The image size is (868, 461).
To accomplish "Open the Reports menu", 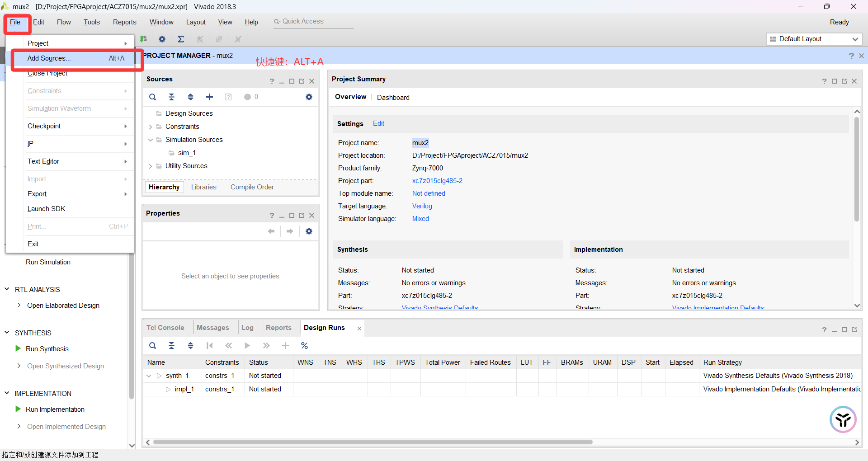I will tap(124, 22).
